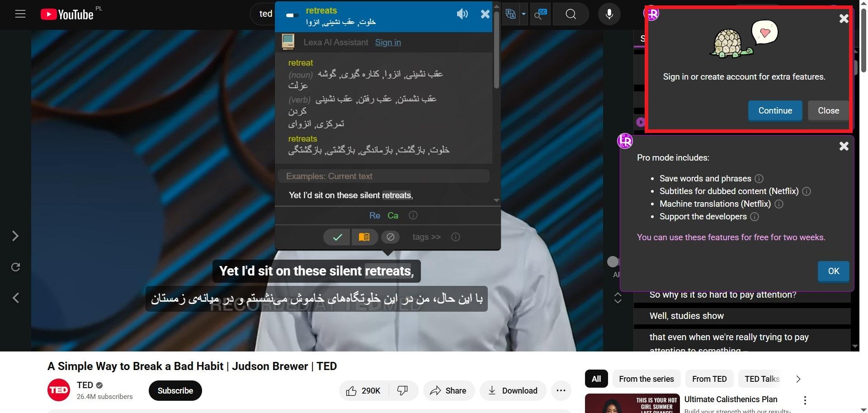Screen dimensions: 868x413
Task: Toggle the switch beside 'retreats' header
Action: click(x=292, y=15)
